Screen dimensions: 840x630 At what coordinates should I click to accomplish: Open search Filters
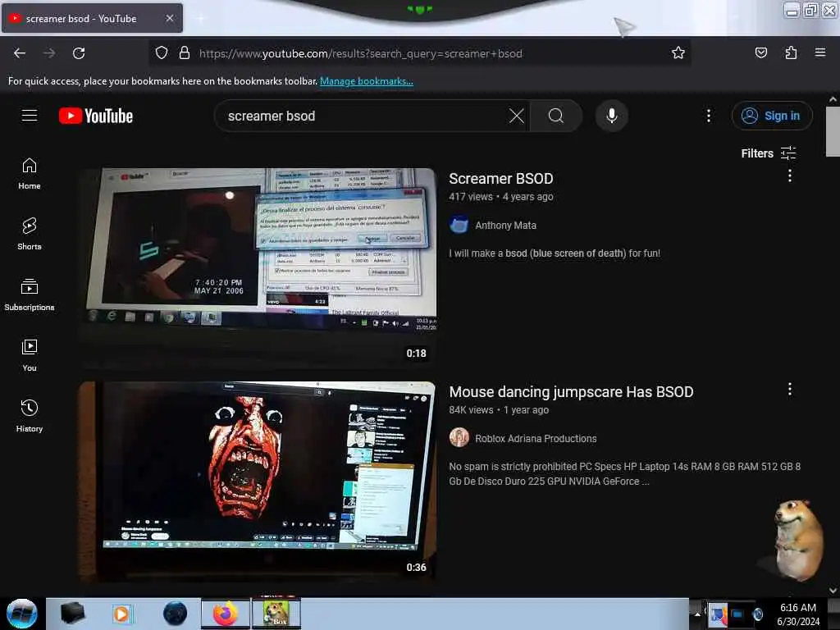768,153
